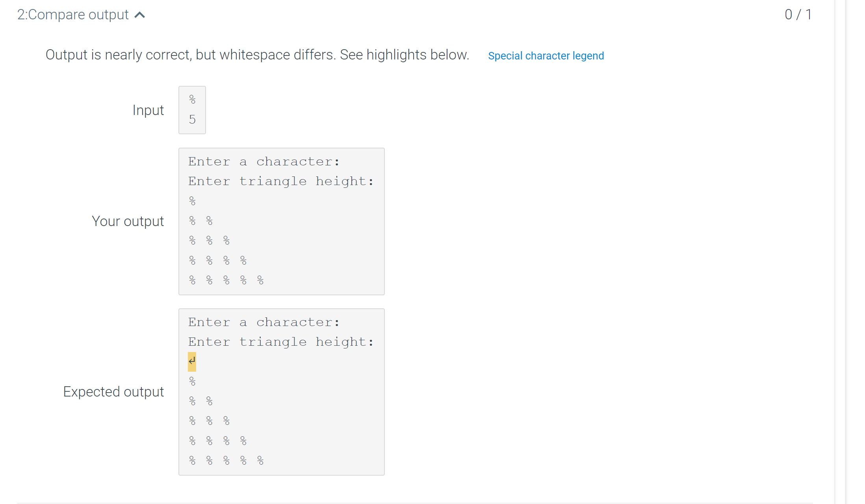Click Enter a character line in Your output
Image resolution: width=865 pixels, height=504 pixels.
click(264, 161)
